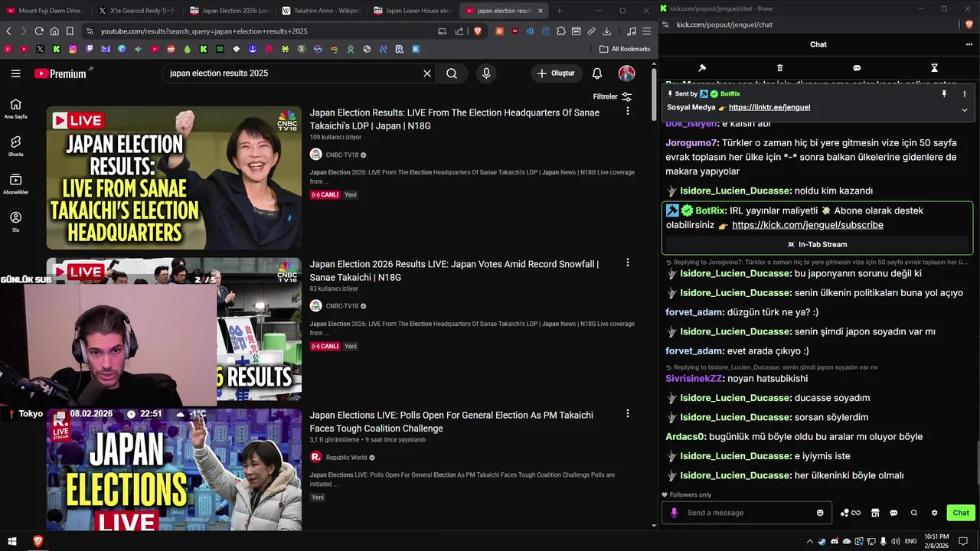The height and width of the screenshot is (551, 980).
Task: Switch to Japan Election 2026 tab
Action: 228,11
